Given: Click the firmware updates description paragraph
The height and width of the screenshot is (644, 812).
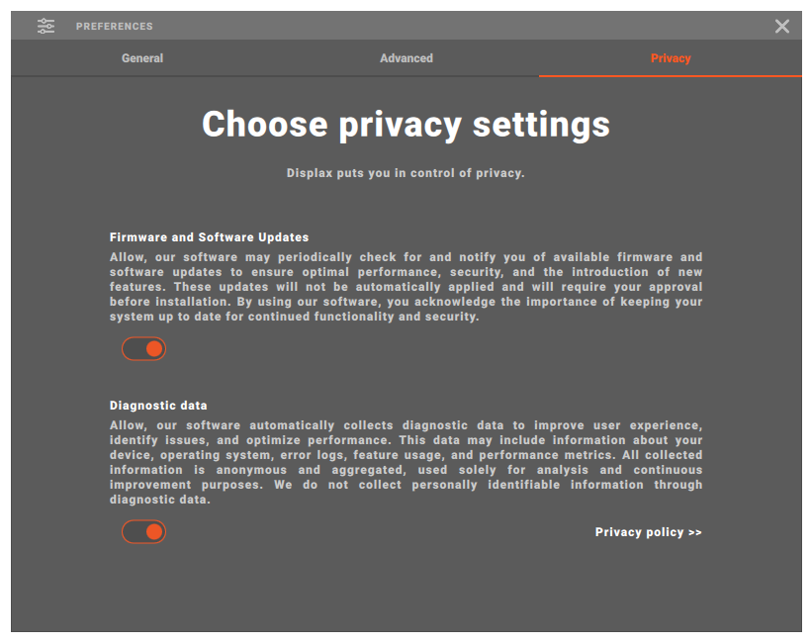Looking at the screenshot, I should point(406,287).
